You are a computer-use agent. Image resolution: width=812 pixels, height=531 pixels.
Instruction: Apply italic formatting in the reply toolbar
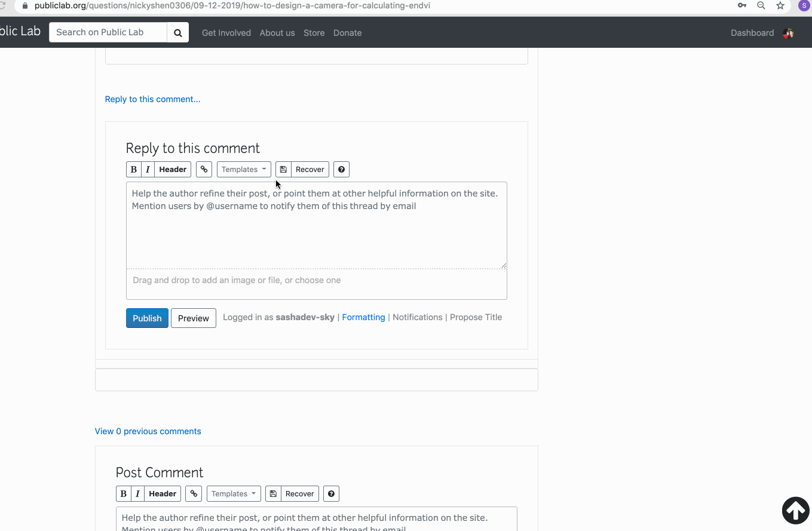pyautogui.click(x=148, y=169)
